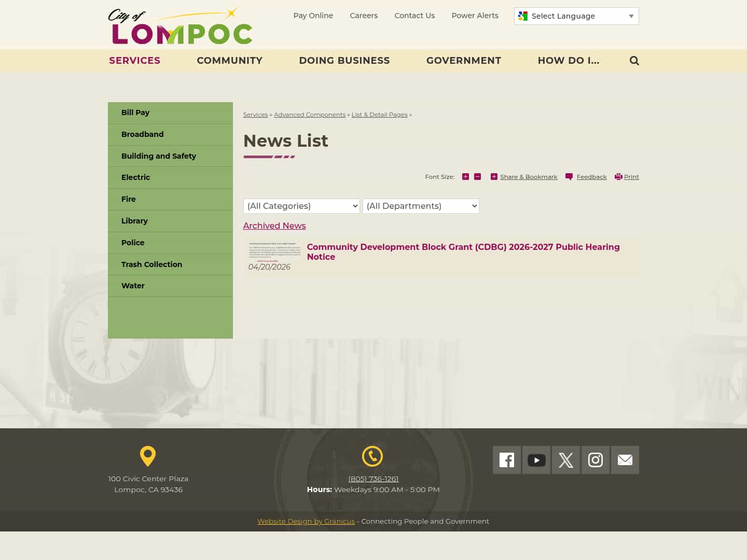Image resolution: width=747 pixels, height=560 pixels.
Task: Open the All Departments dropdown
Action: [421, 206]
